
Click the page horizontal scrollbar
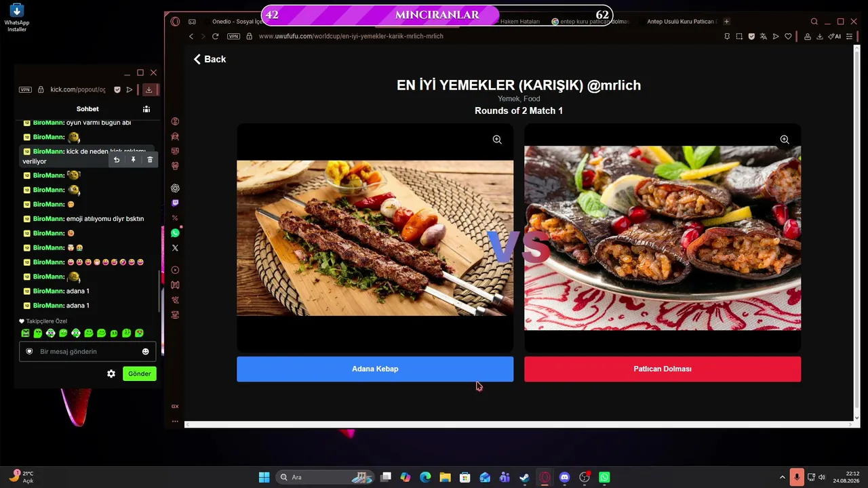(x=518, y=424)
